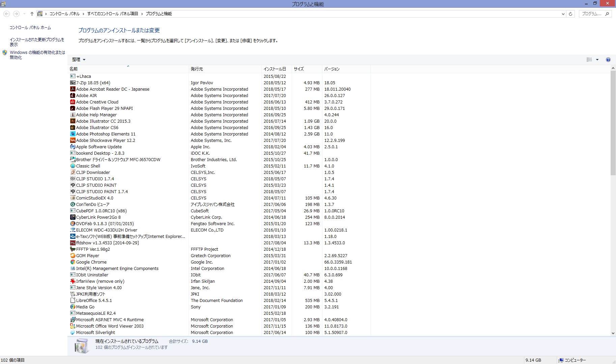The height and width of the screenshot is (364, 616).
Task: Click in the プログラム search box
Action: [595, 14]
